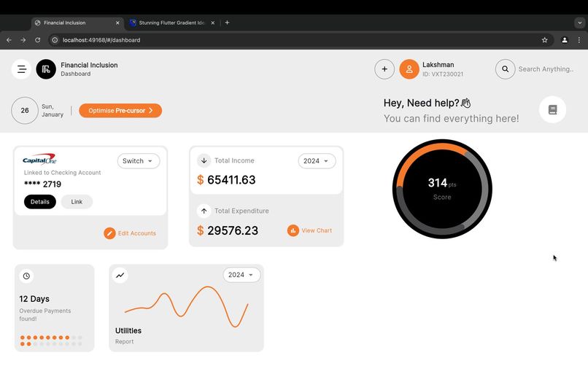Image resolution: width=588 pixels, height=382 pixels.
Task: Click the date circle showing 26
Action: pyautogui.click(x=25, y=111)
